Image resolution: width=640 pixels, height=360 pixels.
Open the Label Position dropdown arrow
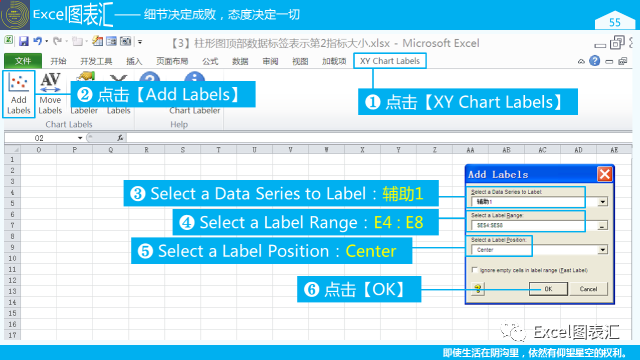pyautogui.click(x=602, y=249)
